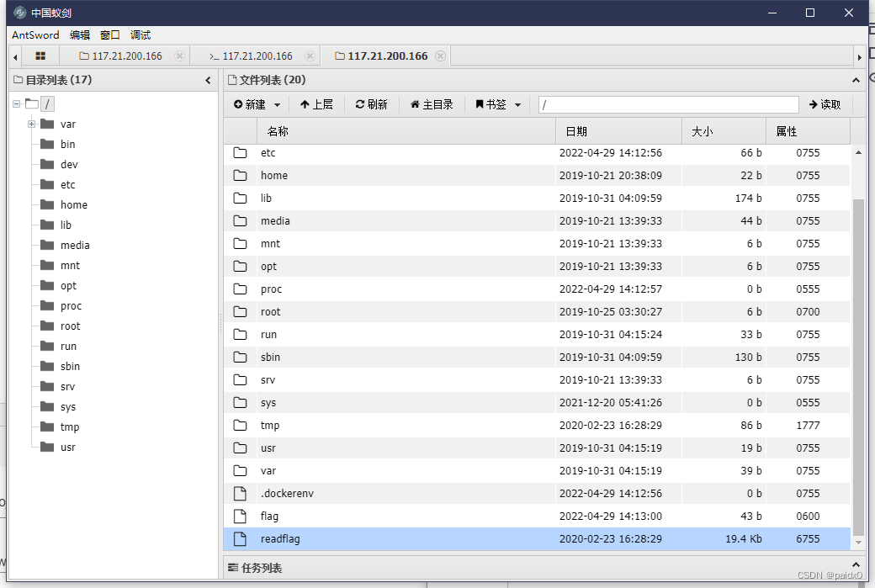Click the media folder icon in file list
Viewport: 875px width, 588px height.
[240, 221]
